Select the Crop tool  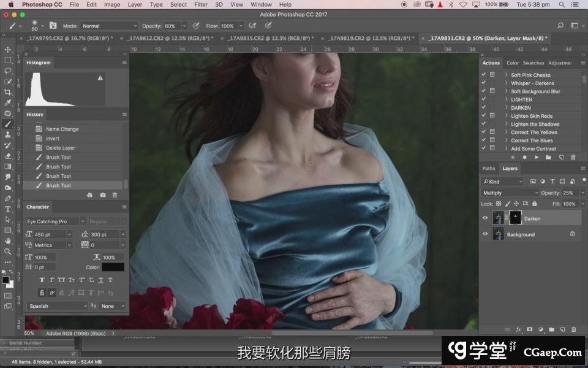[8, 92]
